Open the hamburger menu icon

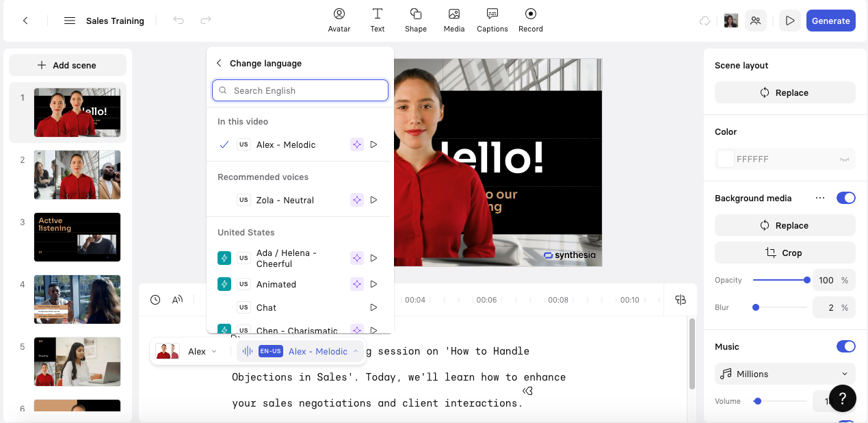[69, 21]
